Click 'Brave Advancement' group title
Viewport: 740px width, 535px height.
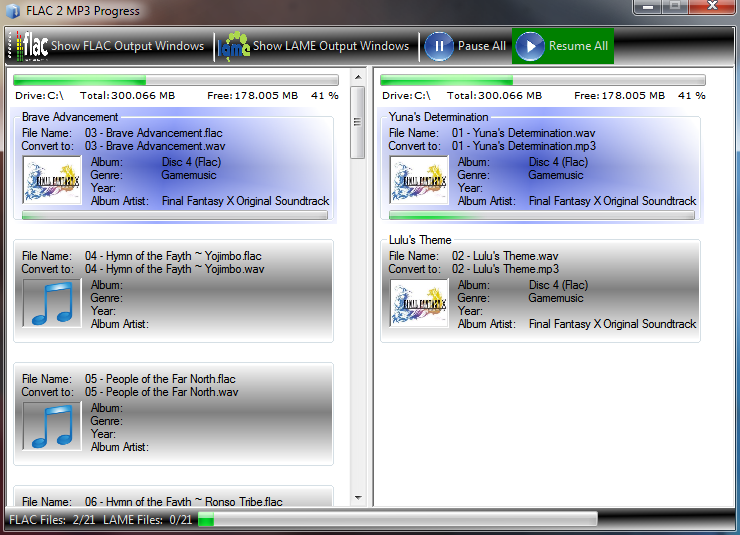(x=70, y=117)
